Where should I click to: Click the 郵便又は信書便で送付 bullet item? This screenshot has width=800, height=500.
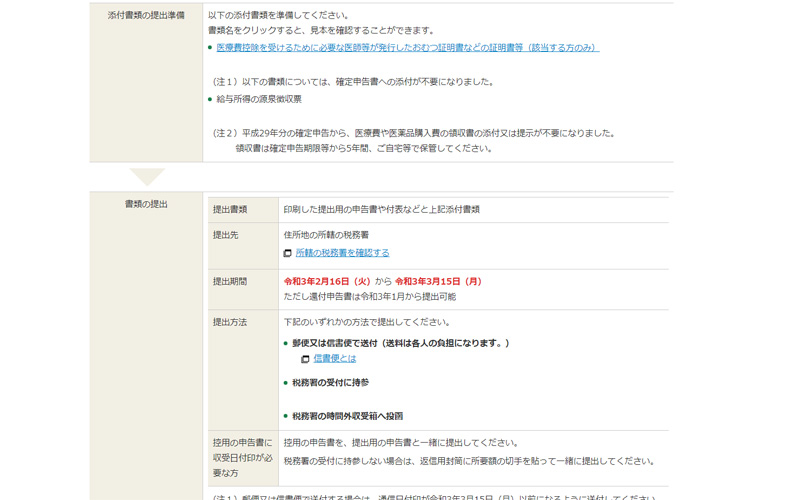pos(401,343)
